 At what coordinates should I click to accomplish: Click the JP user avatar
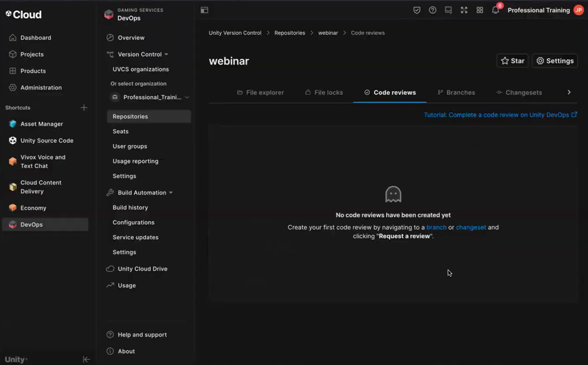[x=578, y=10]
